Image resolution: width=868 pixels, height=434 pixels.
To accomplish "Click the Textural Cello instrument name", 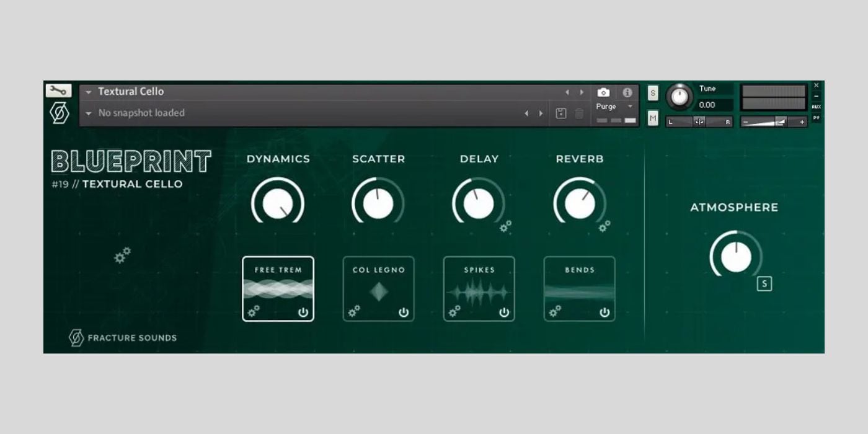I will click(x=131, y=92).
